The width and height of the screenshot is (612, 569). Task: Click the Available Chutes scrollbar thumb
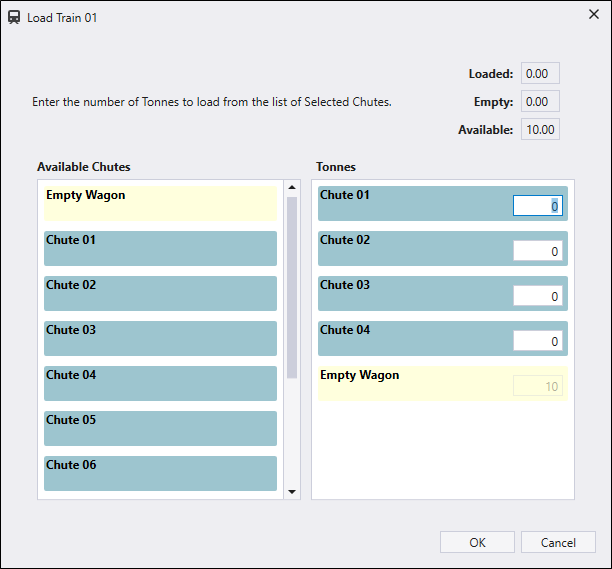(x=292, y=287)
